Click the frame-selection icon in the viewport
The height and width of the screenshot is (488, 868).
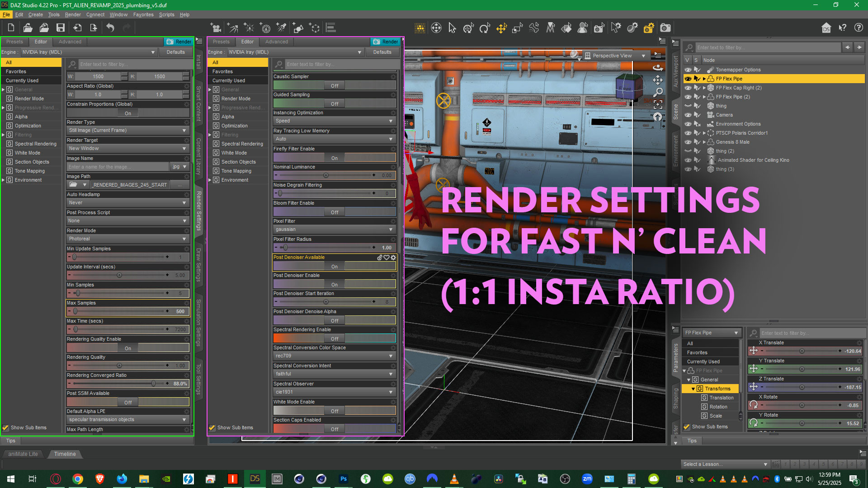658,104
